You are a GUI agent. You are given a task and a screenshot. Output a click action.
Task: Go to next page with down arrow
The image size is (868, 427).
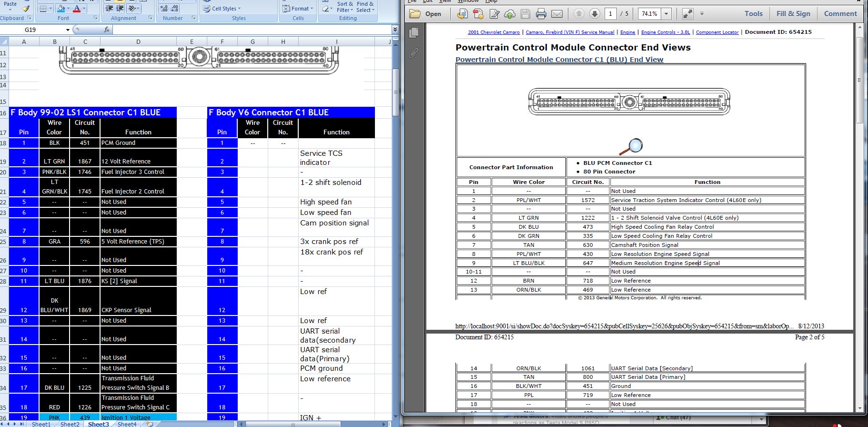coord(595,14)
